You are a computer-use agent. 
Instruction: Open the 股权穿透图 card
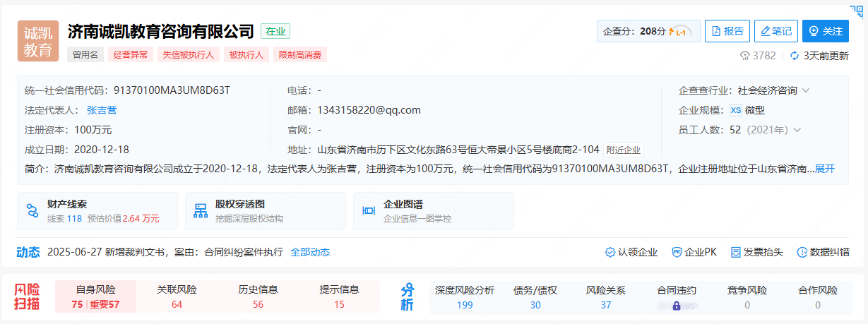click(266, 211)
